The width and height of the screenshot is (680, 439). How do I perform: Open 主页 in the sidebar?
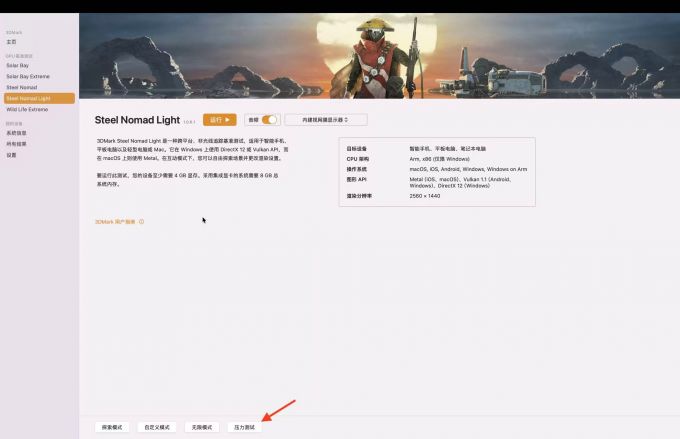coord(11,42)
